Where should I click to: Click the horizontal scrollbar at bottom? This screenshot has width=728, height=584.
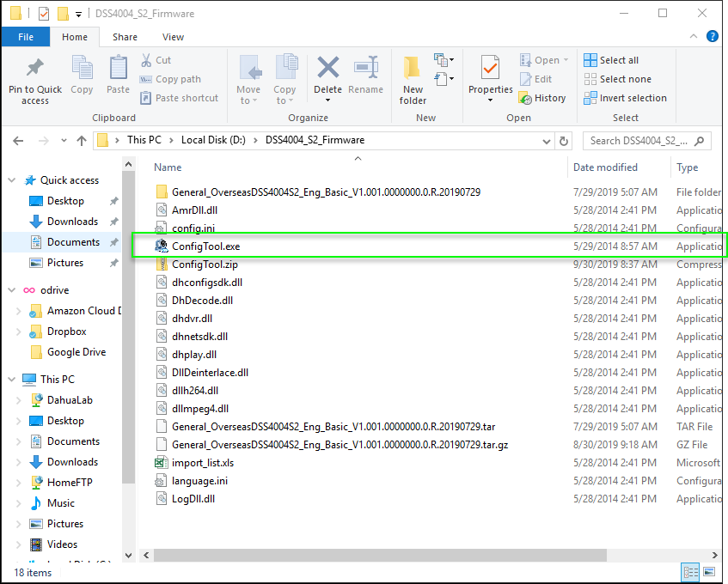pyautogui.click(x=380, y=555)
